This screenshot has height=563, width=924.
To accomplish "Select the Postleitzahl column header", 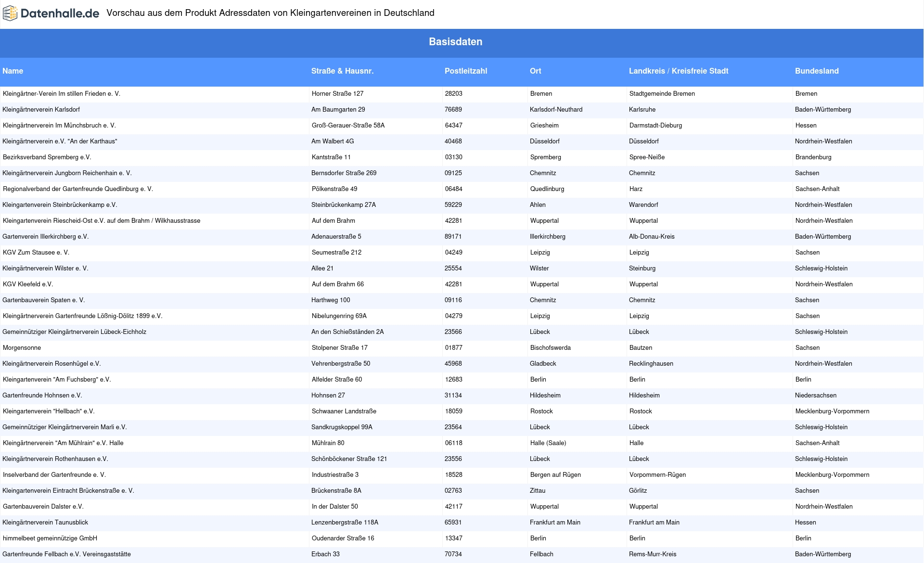I will (466, 71).
